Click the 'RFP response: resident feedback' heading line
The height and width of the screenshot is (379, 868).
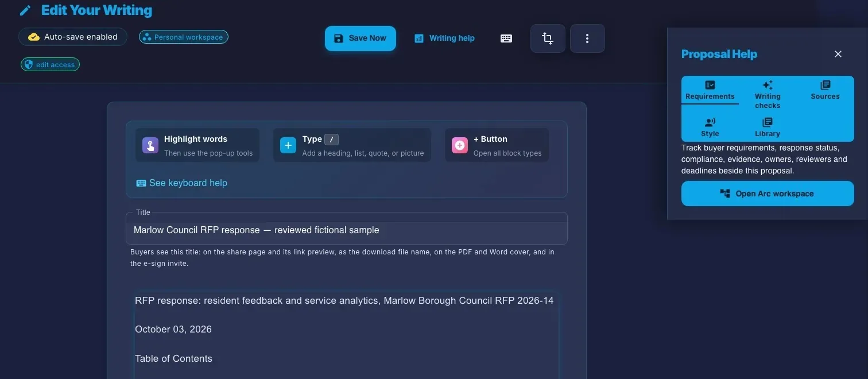344,301
